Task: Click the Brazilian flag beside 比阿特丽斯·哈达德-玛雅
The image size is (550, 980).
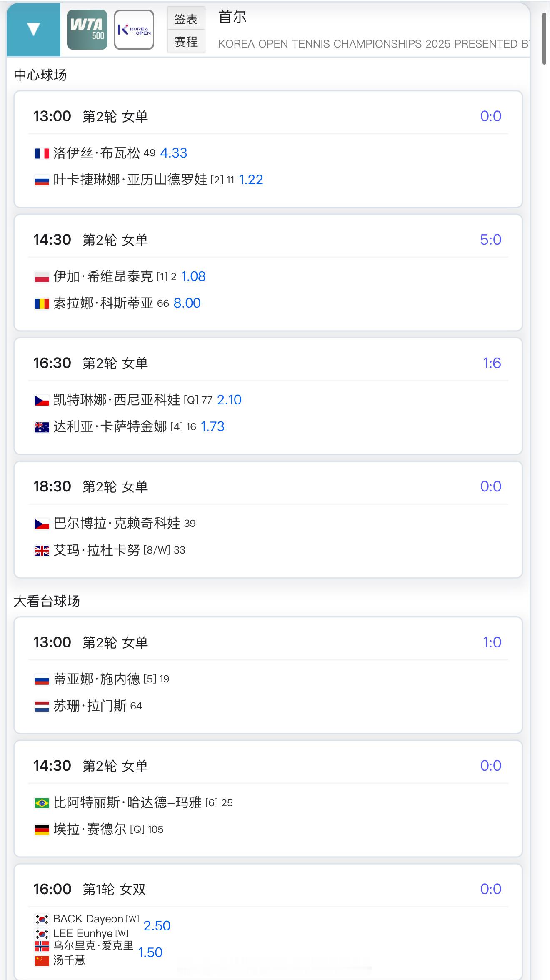Action: pos(42,802)
